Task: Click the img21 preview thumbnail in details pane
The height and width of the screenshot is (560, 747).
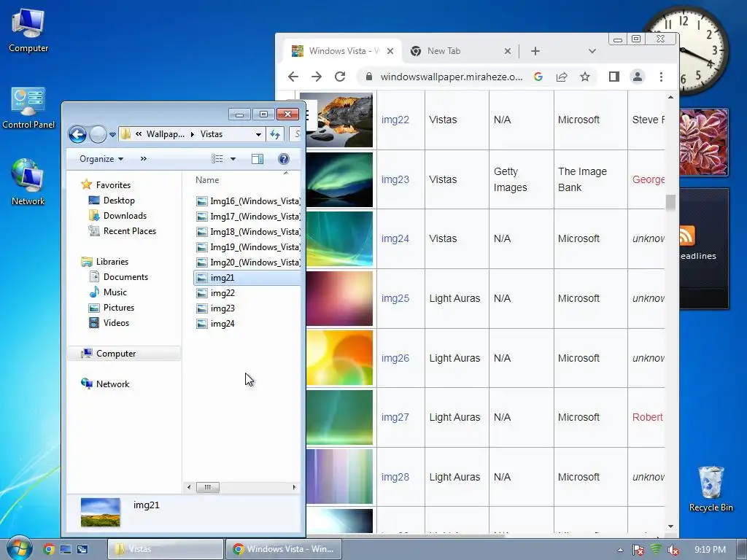Action: click(x=101, y=512)
